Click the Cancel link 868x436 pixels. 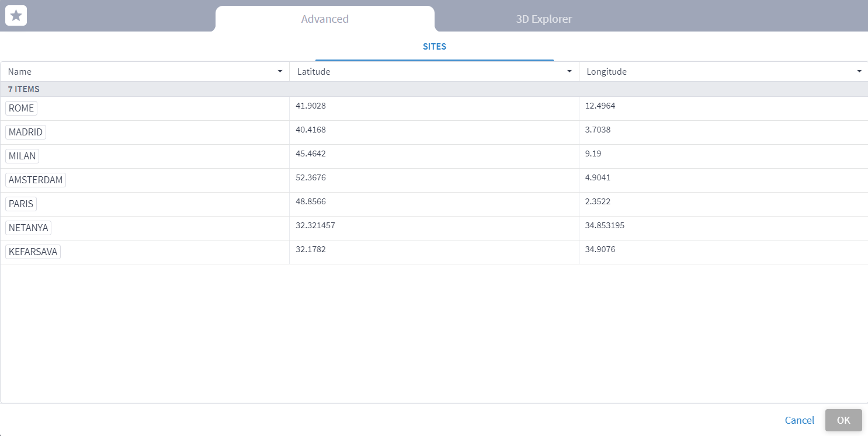799,420
